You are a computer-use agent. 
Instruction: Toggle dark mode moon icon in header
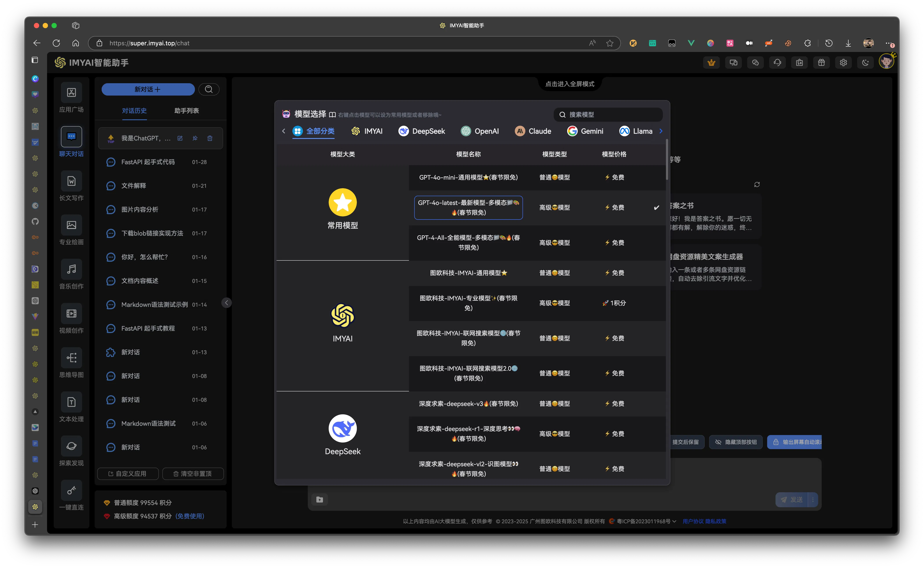(x=865, y=63)
